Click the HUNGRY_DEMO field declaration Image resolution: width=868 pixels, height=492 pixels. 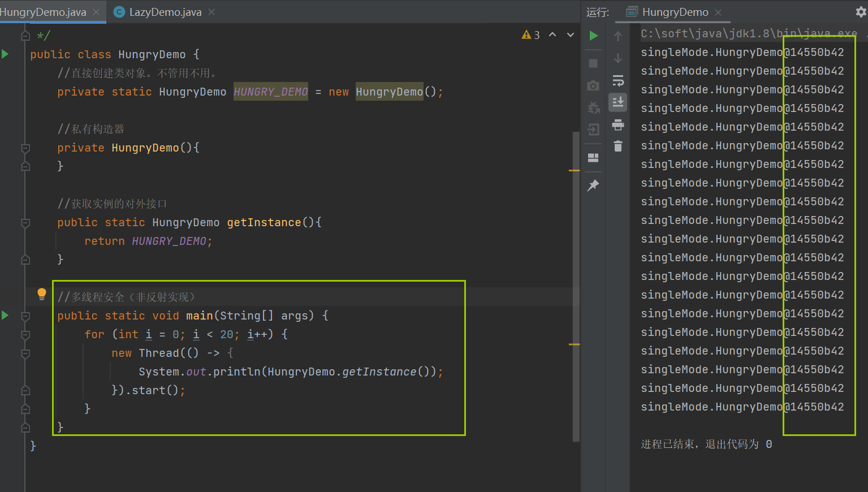tap(271, 92)
